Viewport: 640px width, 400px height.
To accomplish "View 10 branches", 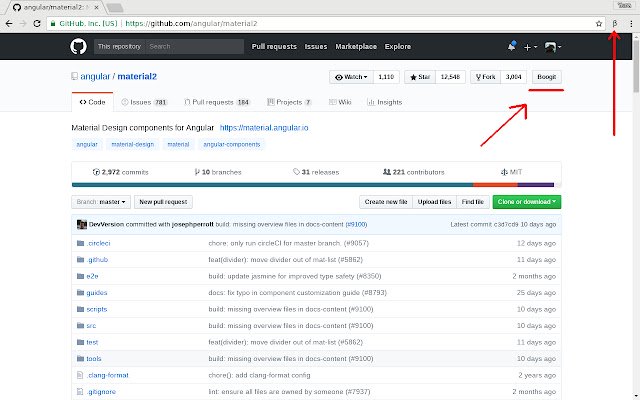I will (218, 172).
